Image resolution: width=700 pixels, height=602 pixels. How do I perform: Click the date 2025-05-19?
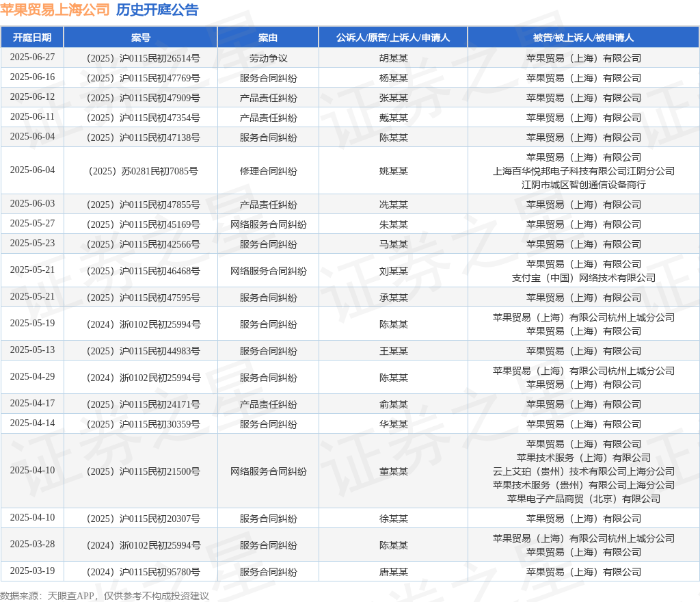32,324
